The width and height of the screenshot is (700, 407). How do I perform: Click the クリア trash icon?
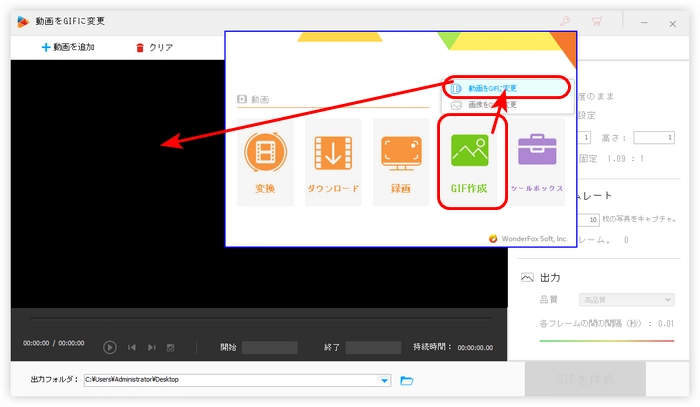[x=140, y=47]
